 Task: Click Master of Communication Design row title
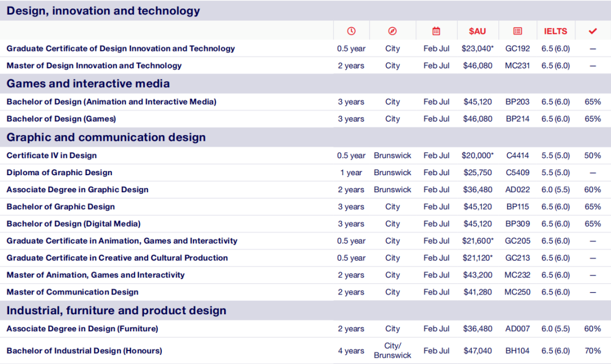(72, 292)
